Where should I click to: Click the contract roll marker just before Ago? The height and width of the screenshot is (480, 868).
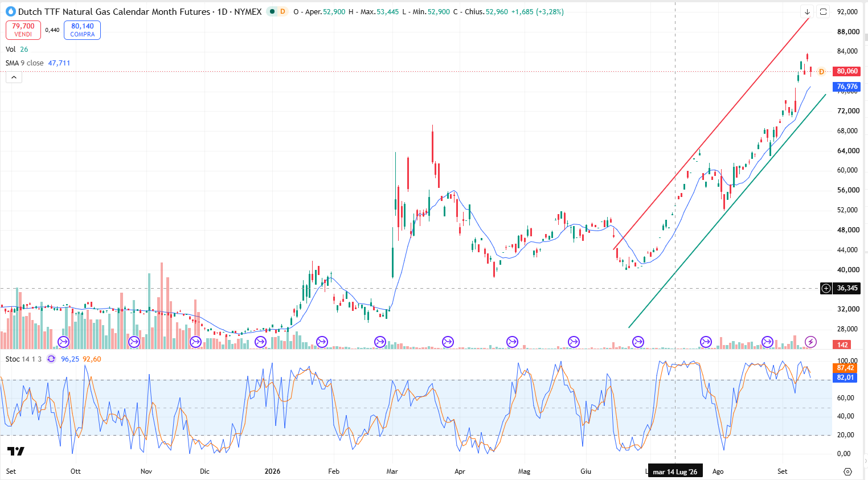(x=706, y=342)
